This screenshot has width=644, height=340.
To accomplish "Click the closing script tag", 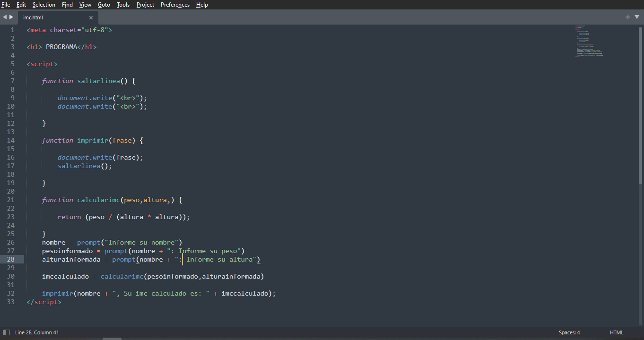I will click(44, 302).
